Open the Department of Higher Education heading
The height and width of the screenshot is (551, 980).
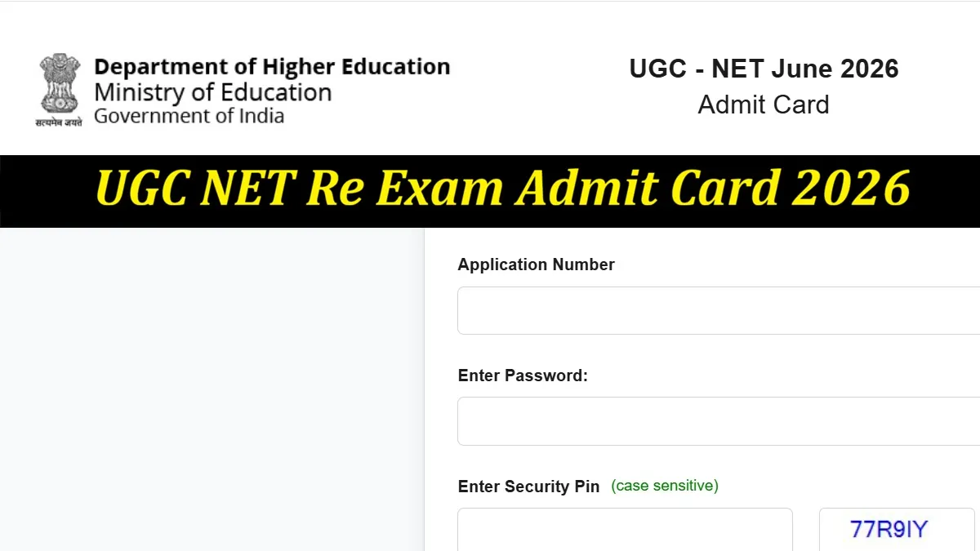(x=272, y=67)
